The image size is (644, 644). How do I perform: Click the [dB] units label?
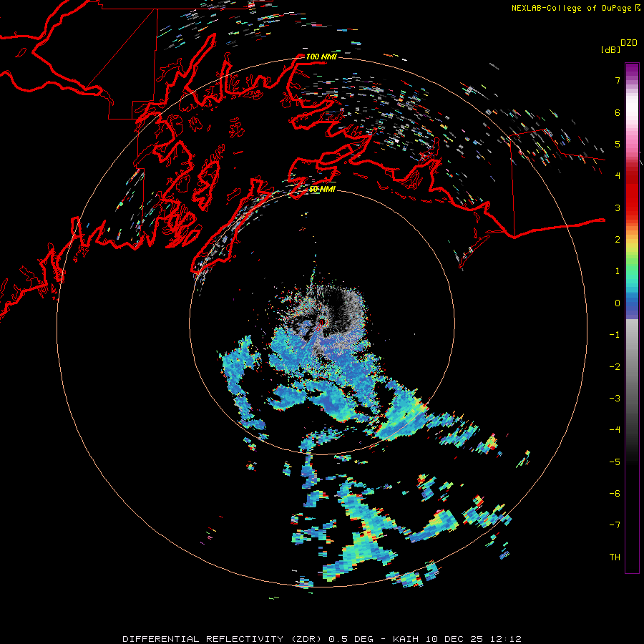click(610, 49)
